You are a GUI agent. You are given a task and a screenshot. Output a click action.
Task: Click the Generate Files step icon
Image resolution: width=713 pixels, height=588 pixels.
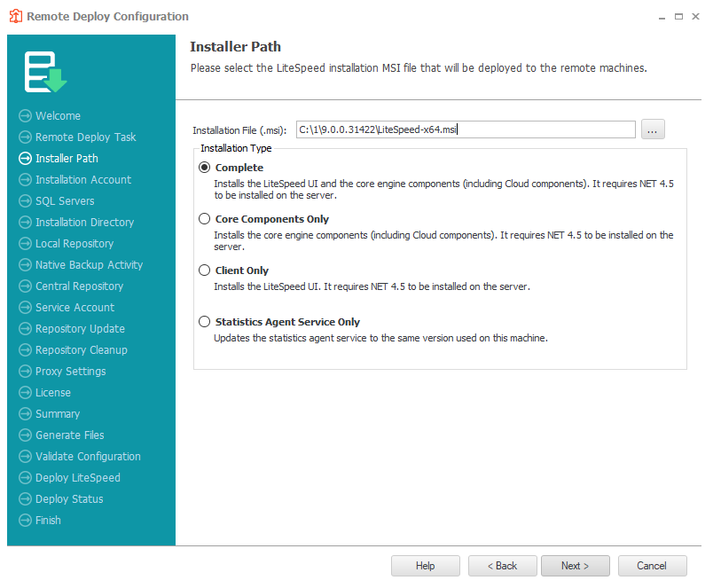coord(25,435)
